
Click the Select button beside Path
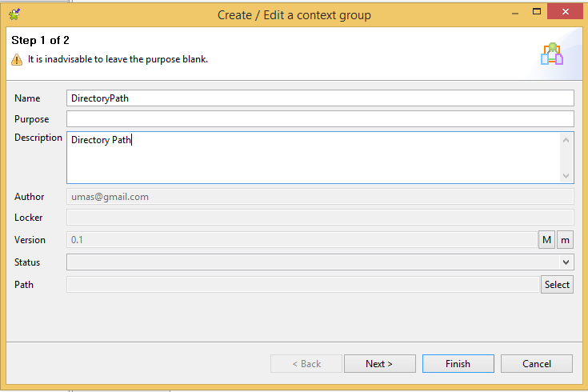coord(558,285)
